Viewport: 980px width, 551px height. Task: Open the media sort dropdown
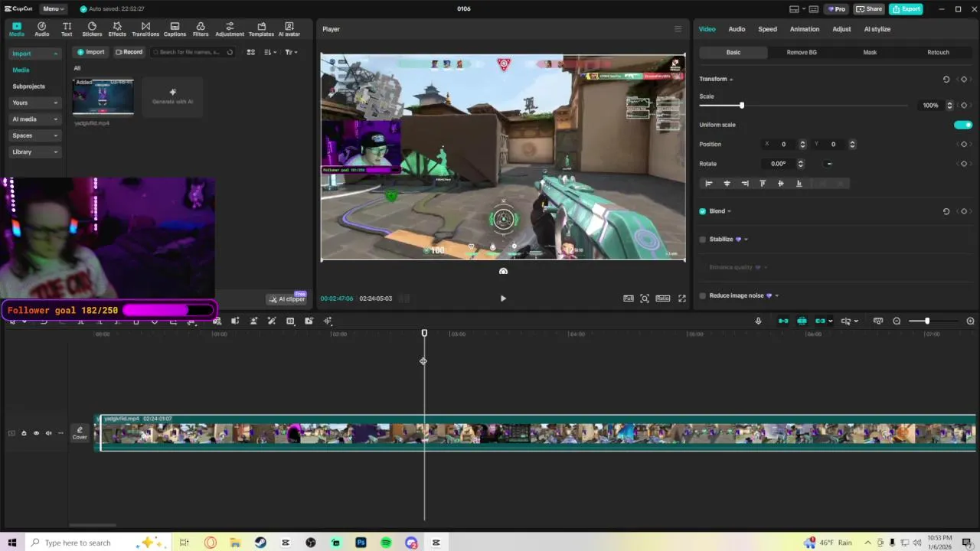270,52
